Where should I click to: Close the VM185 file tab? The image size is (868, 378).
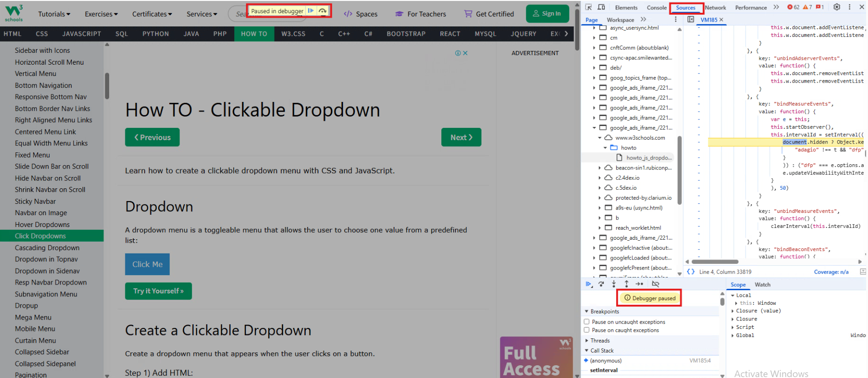click(721, 20)
